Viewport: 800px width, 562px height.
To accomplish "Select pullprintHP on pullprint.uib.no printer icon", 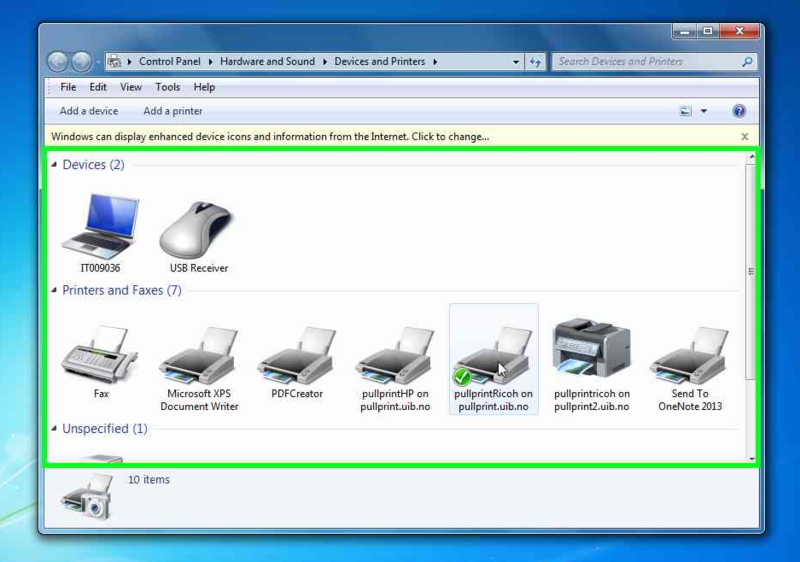I will pyautogui.click(x=395, y=355).
